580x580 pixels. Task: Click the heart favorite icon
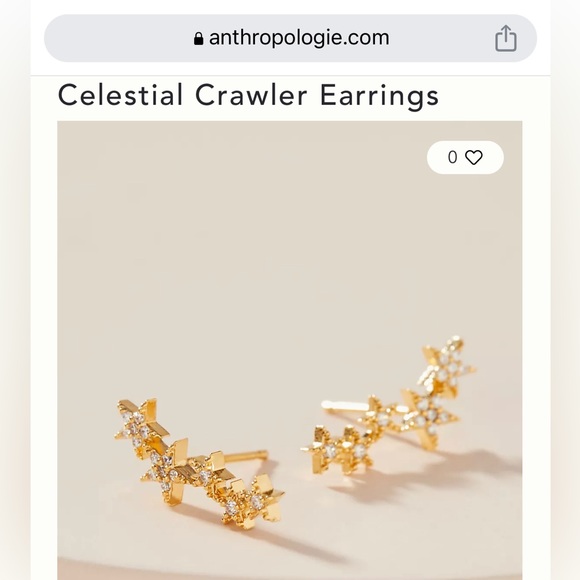click(473, 158)
